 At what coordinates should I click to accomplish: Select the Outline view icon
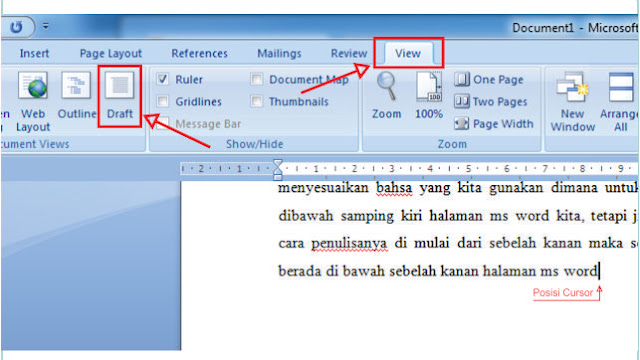click(x=76, y=96)
